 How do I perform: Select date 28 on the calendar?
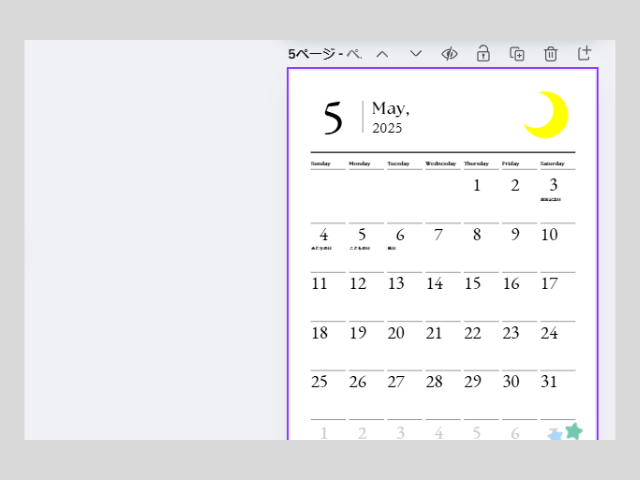434,382
